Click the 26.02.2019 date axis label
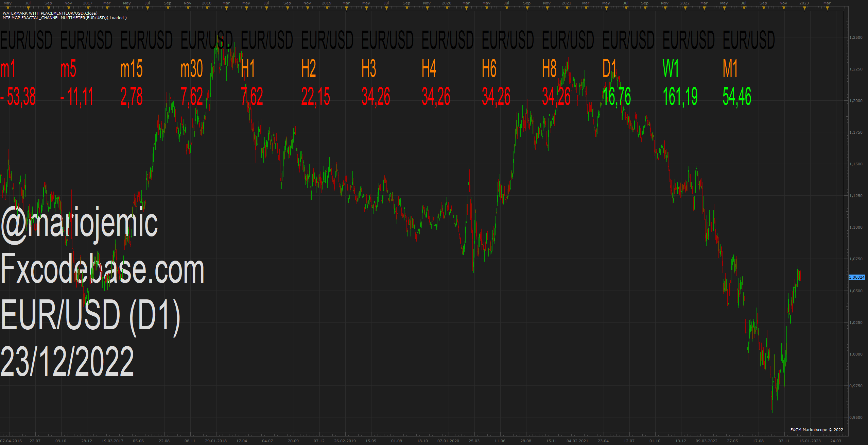This screenshot has height=445, width=868. 345,441
